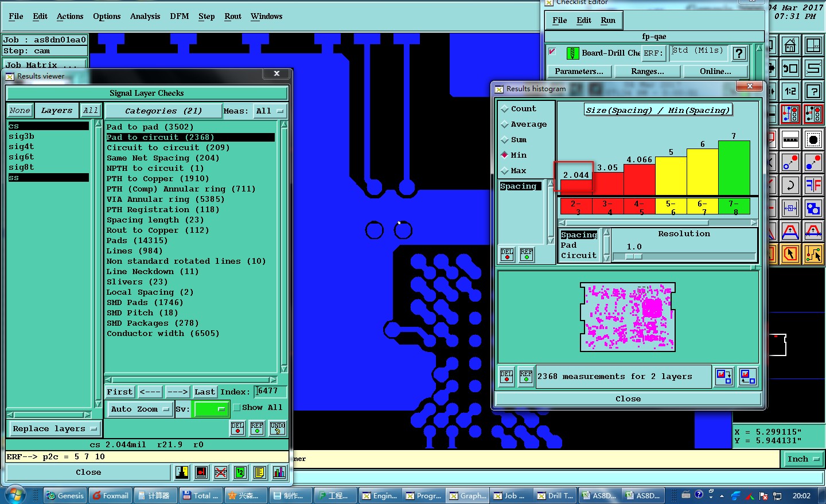Click the home icon in the right toolbar
Screen dimensions: 826x504
[x=790, y=45]
